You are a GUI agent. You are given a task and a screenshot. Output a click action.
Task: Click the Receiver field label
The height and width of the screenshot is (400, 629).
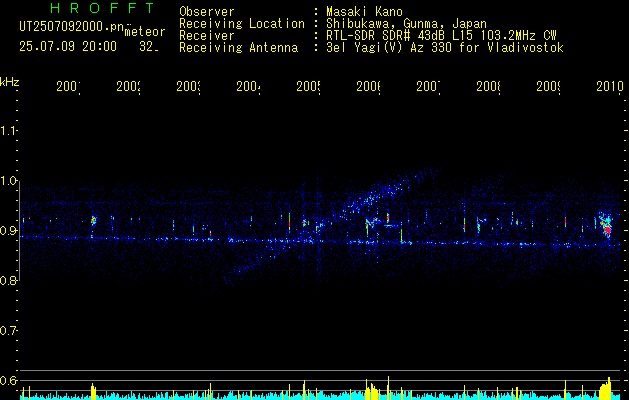click(x=207, y=36)
